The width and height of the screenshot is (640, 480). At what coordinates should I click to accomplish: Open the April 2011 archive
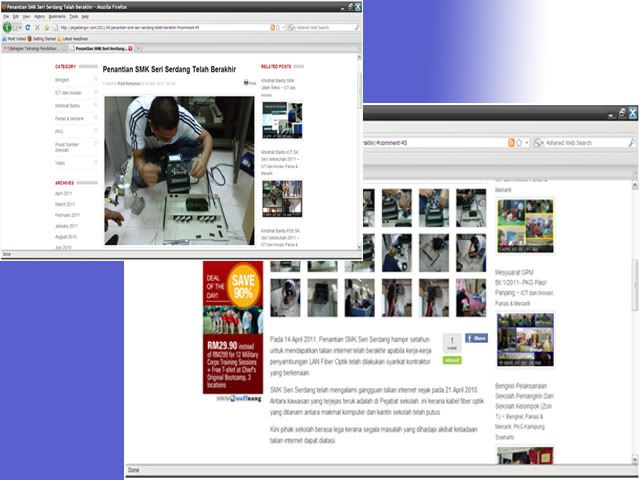(x=63, y=193)
